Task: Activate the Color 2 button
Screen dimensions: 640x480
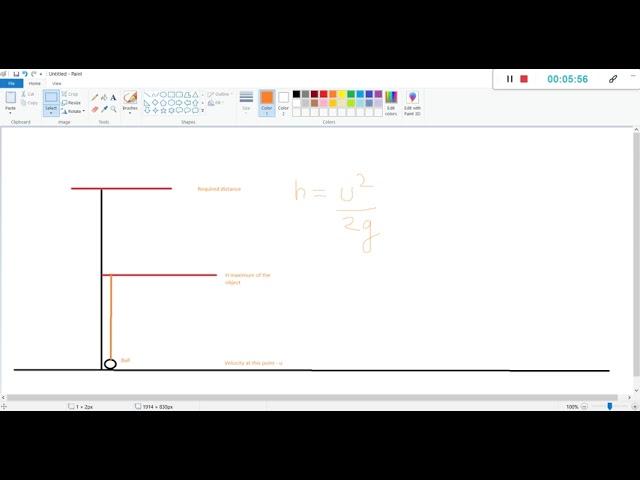Action: point(283,103)
